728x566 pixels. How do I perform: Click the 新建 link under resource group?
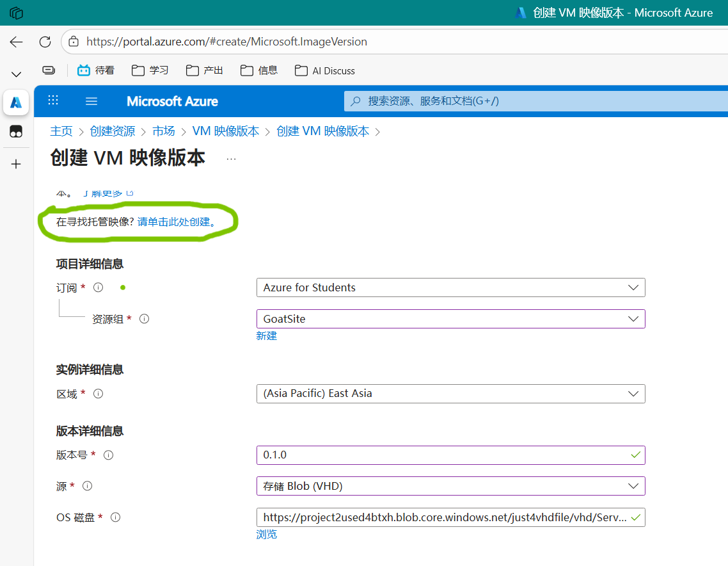pyautogui.click(x=266, y=336)
